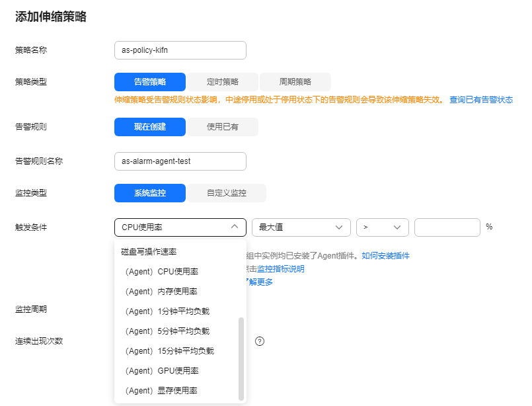Pick (Agent) 1分钟平均负载 option

tap(167, 311)
